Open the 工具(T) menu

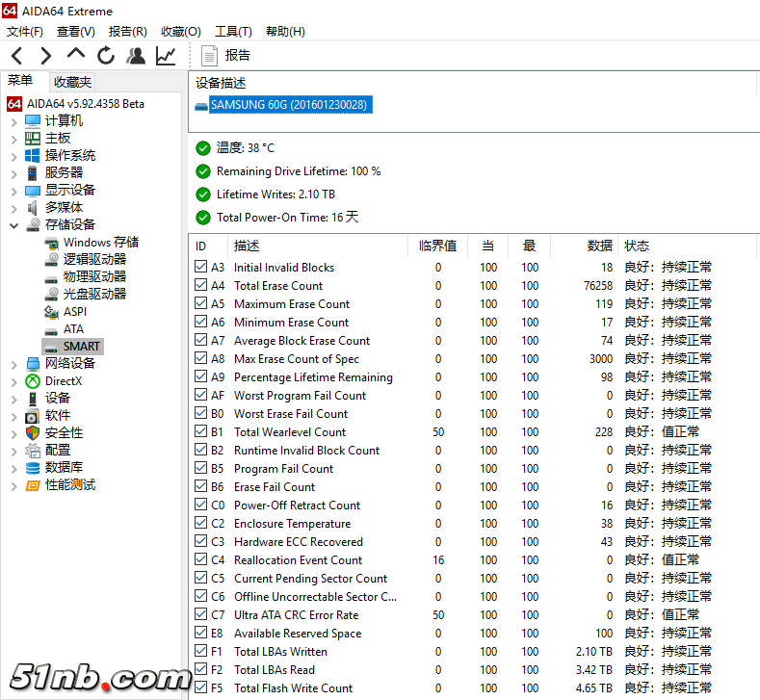click(x=233, y=32)
